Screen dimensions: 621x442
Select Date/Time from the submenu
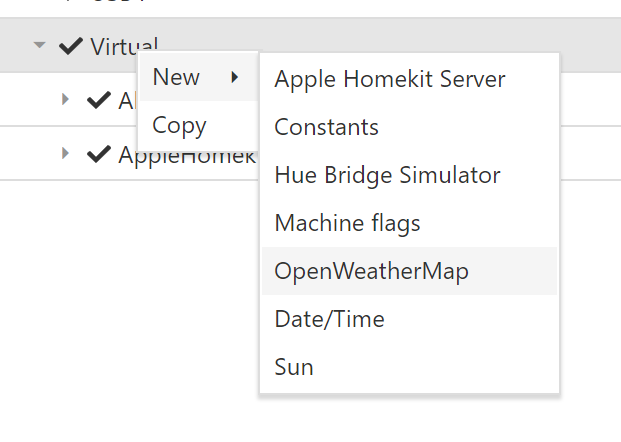(410, 319)
